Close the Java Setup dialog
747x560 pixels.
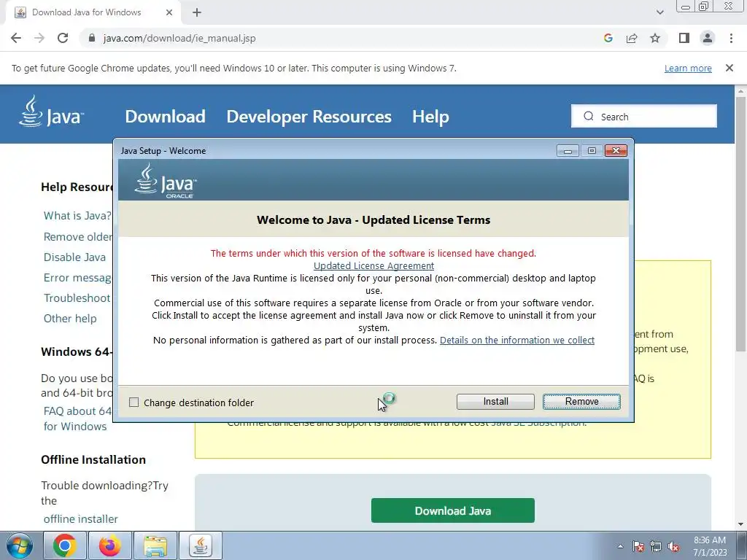tap(616, 151)
